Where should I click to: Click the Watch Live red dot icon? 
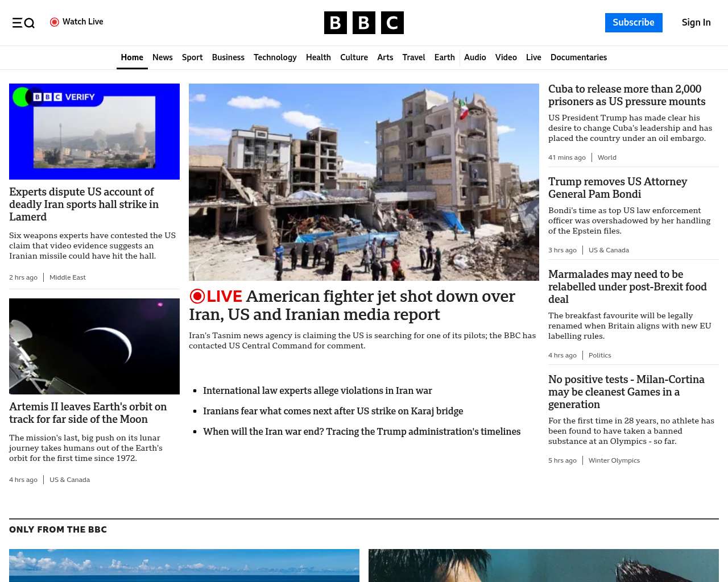(x=55, y=22)
